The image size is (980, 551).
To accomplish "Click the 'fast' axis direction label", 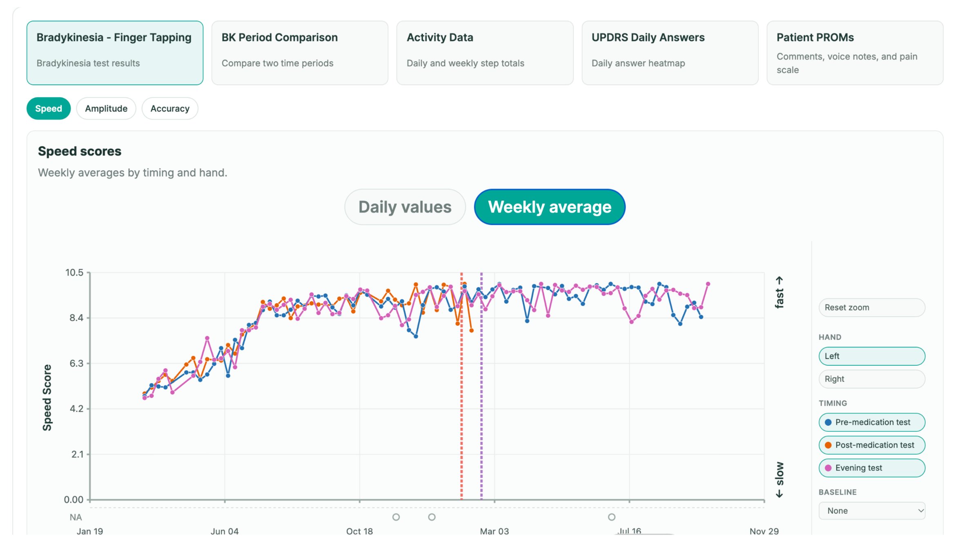I will point(779,292).
